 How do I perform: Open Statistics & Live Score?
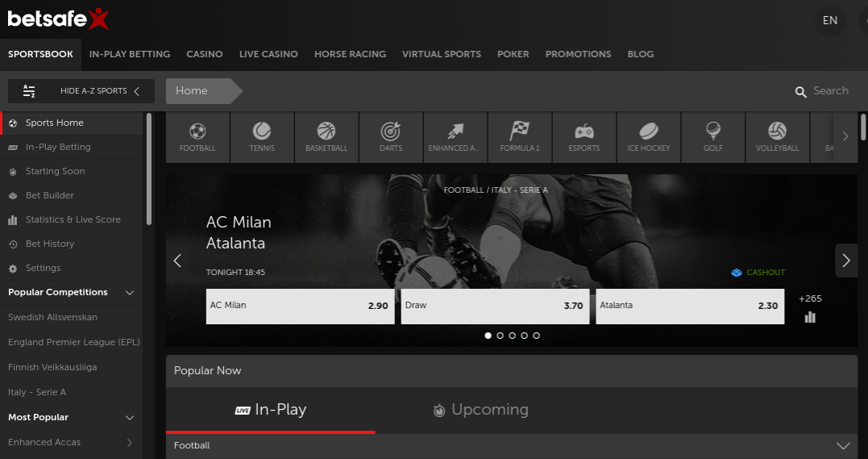pos(72,219)
